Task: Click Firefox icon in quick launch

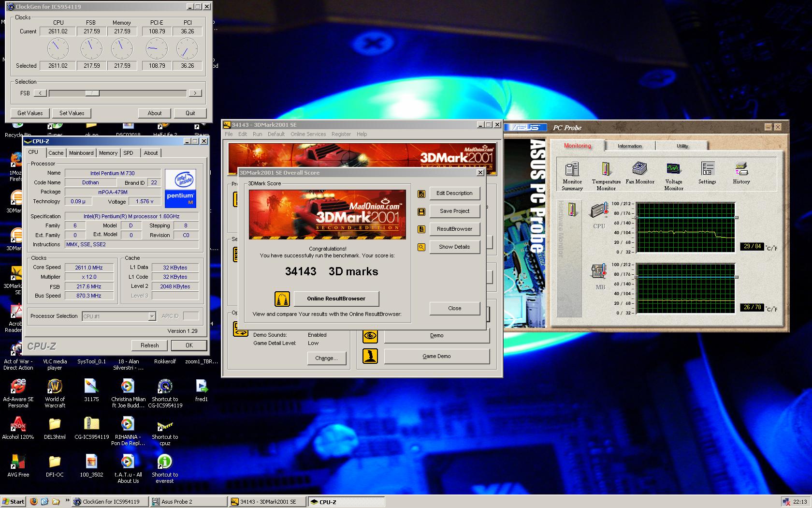Action: tap(33, 502)
